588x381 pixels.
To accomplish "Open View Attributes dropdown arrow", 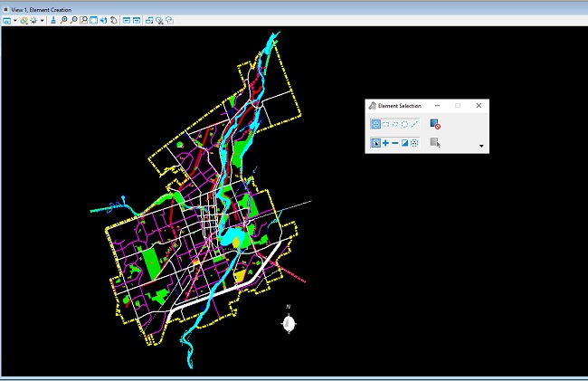I will 15,21.
